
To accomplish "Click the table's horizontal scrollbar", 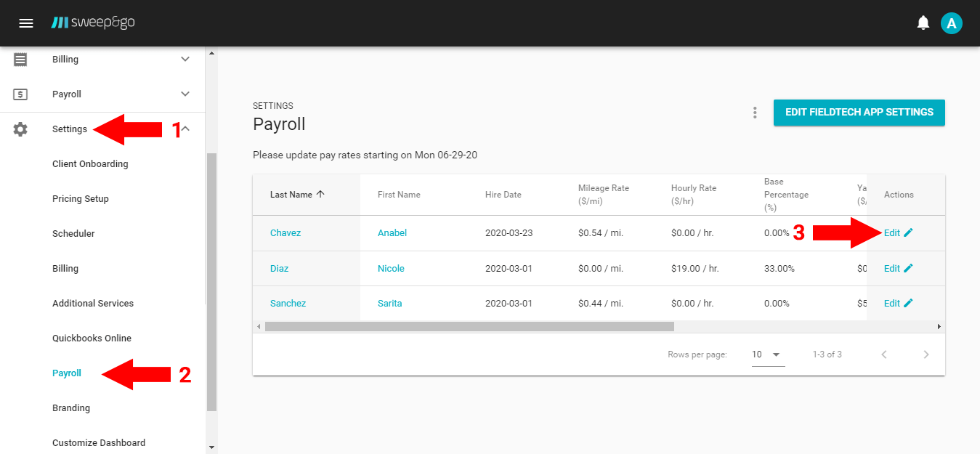I will (469, 327).
